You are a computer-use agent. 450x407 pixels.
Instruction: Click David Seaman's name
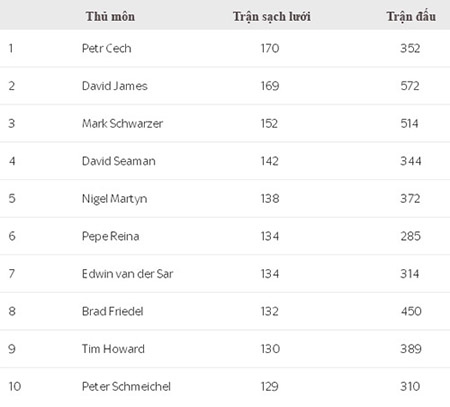coord(118,161)
